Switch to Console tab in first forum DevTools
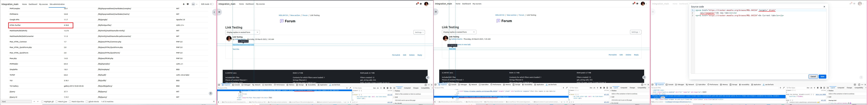868x105 pixels. coord(236,85)
